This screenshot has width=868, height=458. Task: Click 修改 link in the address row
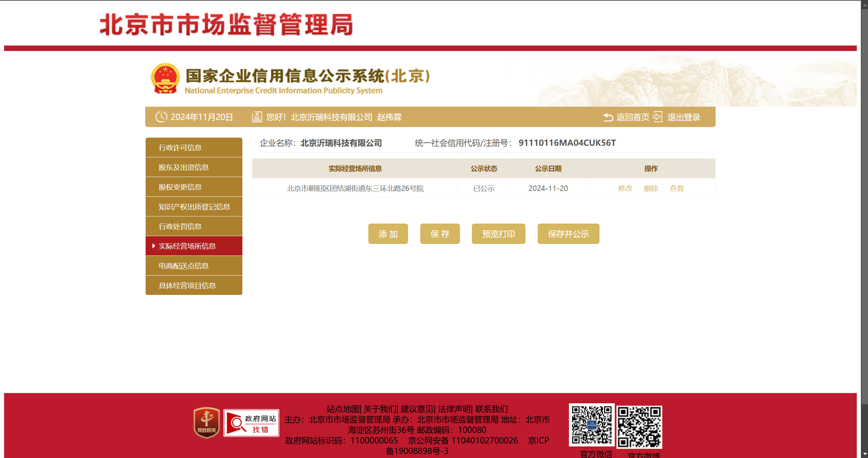coord(625,188)
